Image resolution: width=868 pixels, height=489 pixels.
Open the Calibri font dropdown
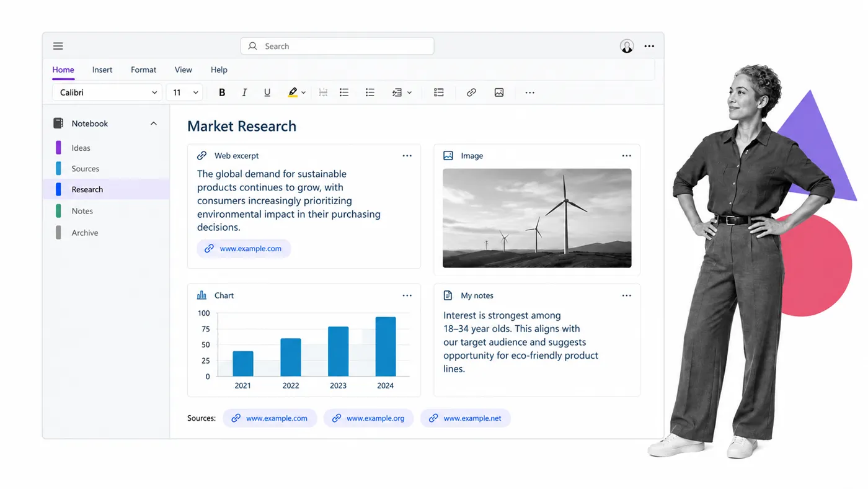point(107,92)
